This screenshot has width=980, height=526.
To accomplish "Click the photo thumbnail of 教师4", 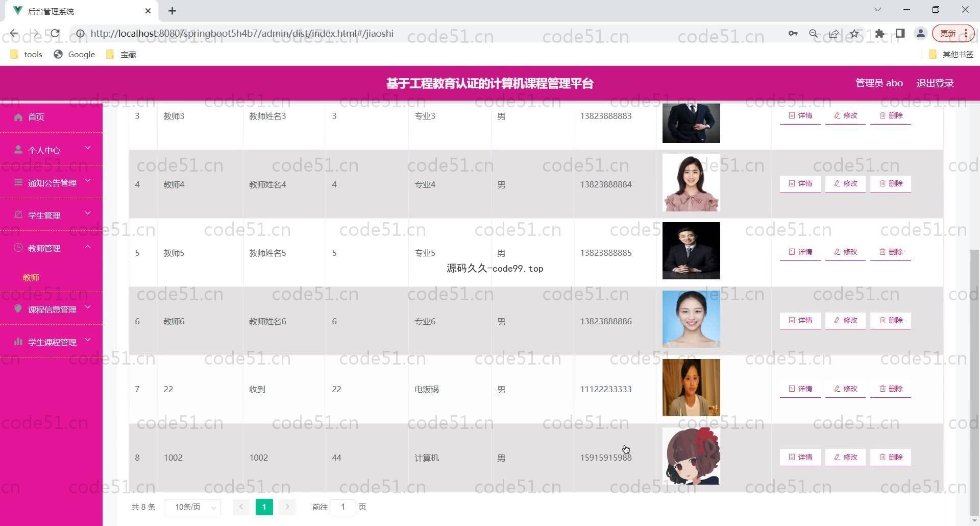I will [691, 183].
